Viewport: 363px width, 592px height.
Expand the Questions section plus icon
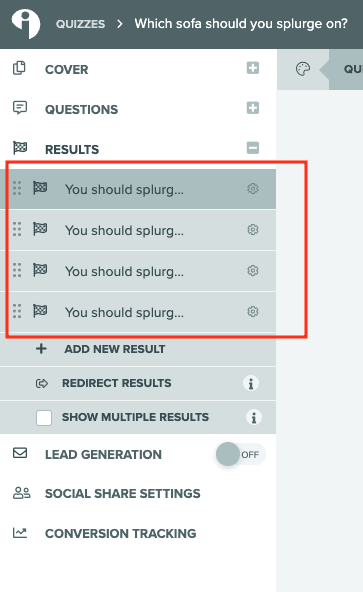pos(253,108)
